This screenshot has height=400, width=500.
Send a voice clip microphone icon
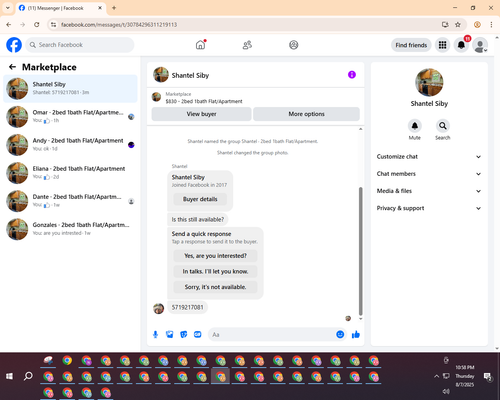click(155, 334)
